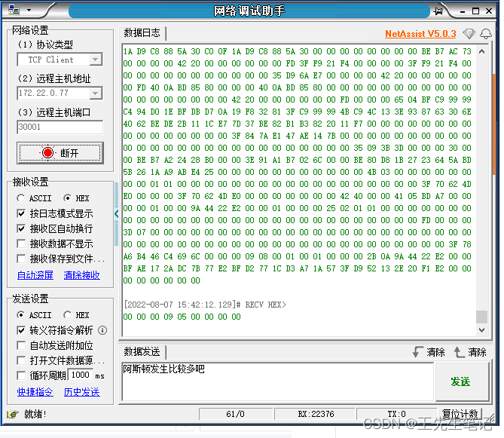Click the send text input area
This screenshot has height=438, width=504.
278,381
